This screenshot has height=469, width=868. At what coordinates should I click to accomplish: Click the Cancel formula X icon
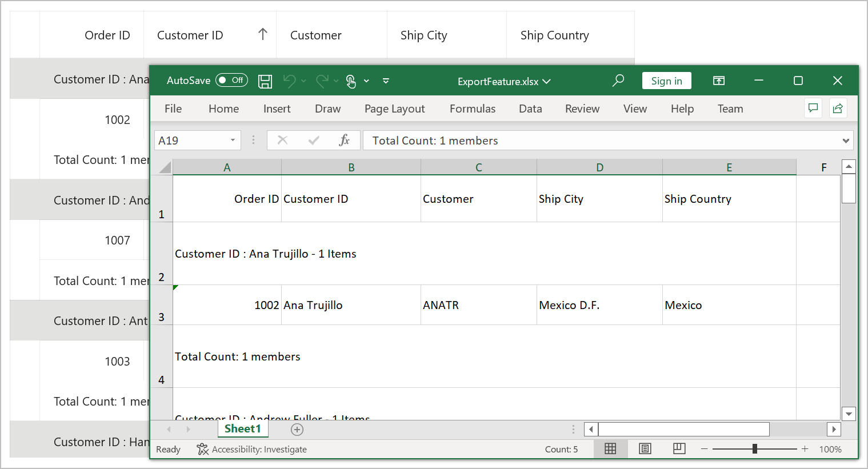tap(282, 140)
